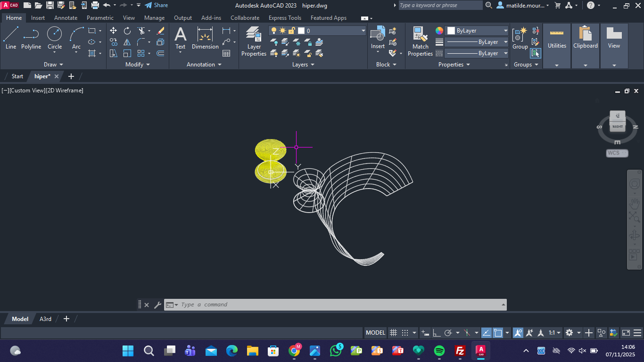Click the Move tool in Modify panel
Screen dimensions: 644x362
point(114,31)
